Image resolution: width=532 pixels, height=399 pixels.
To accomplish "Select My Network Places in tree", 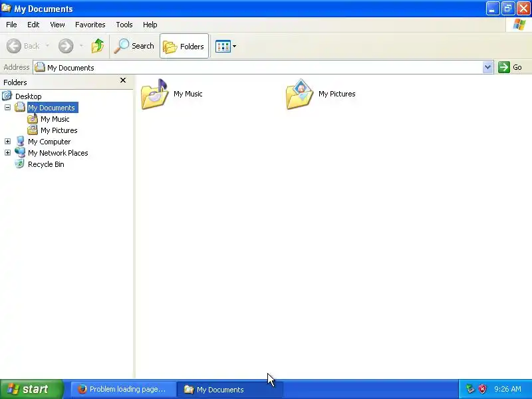I will 58,153.
